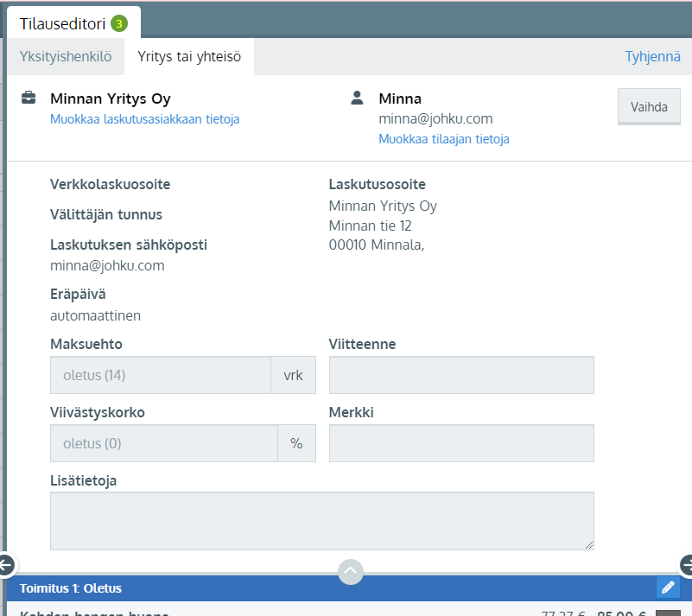The image size is (692, 616).
Task: Click the Merkki text field
Action: click(461, 443)
